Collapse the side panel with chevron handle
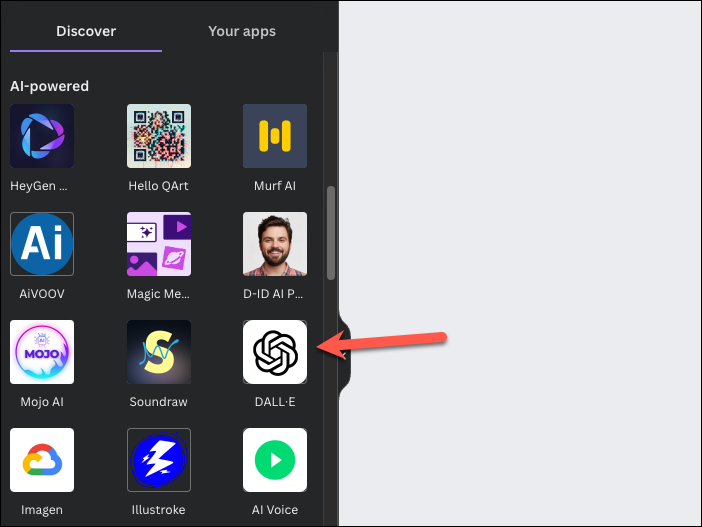Screen dimensions: 702x527 344,355
